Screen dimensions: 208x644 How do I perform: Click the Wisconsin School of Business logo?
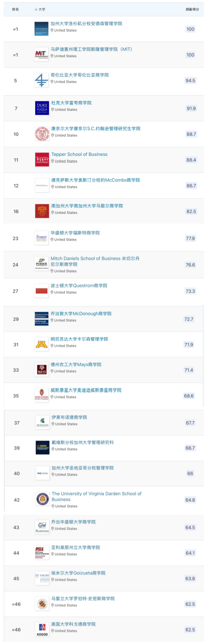pos(41,395)
